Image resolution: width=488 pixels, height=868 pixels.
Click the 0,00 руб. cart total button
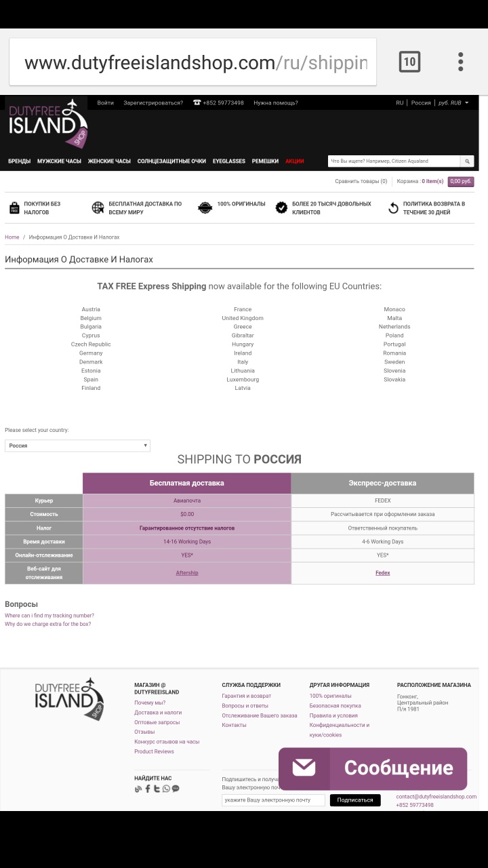click(460, 182)
